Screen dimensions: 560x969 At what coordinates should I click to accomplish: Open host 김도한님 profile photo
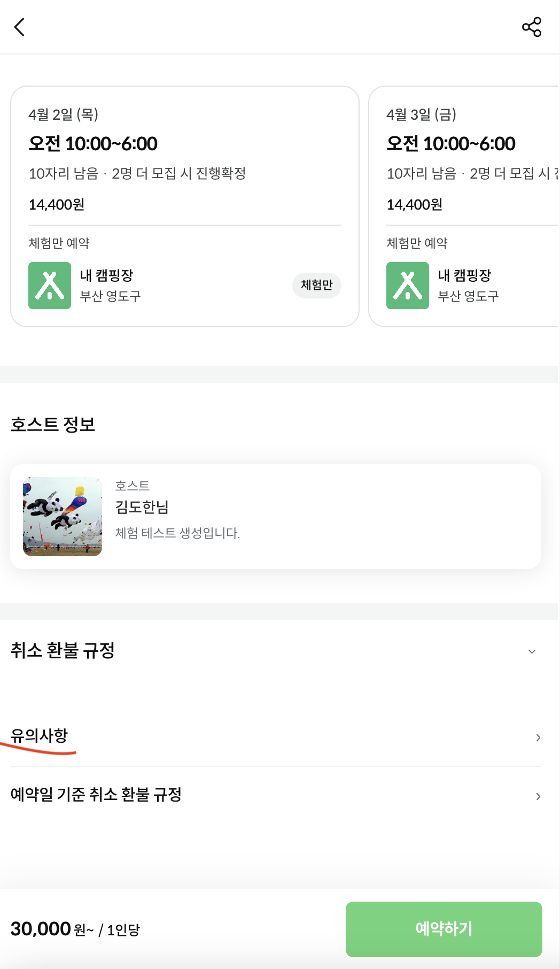coord(63,517)
